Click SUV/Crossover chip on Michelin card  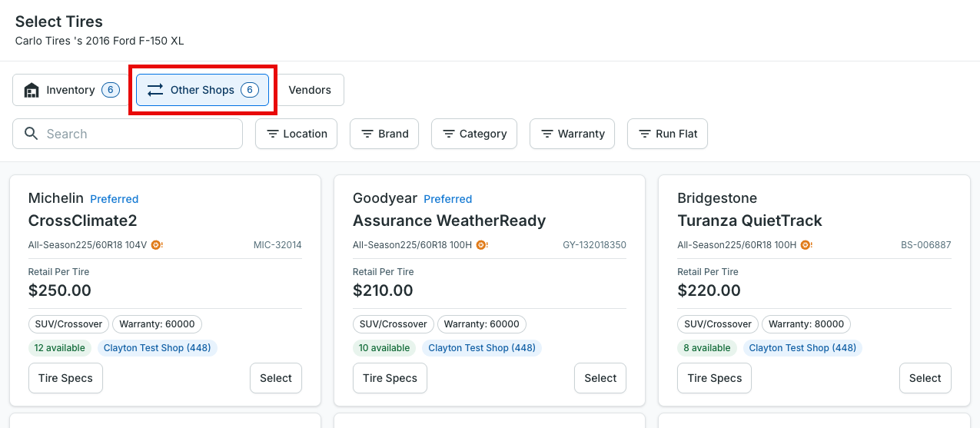coord(68,324)
